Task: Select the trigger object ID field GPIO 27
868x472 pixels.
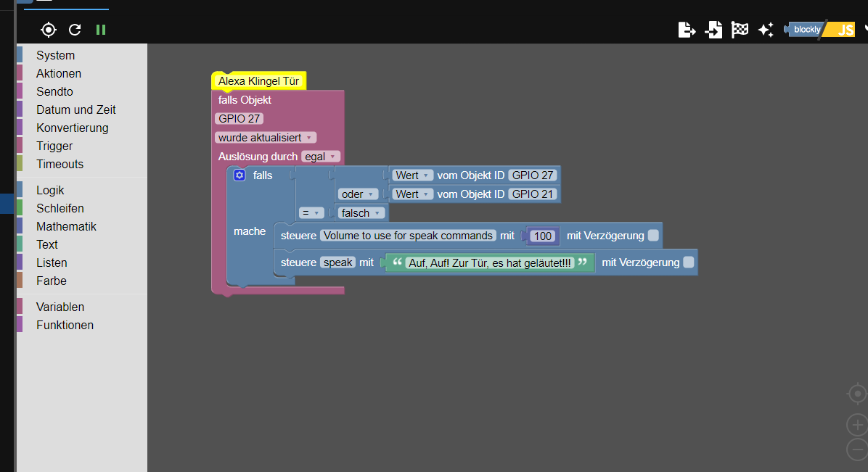Action: (239, 118)
